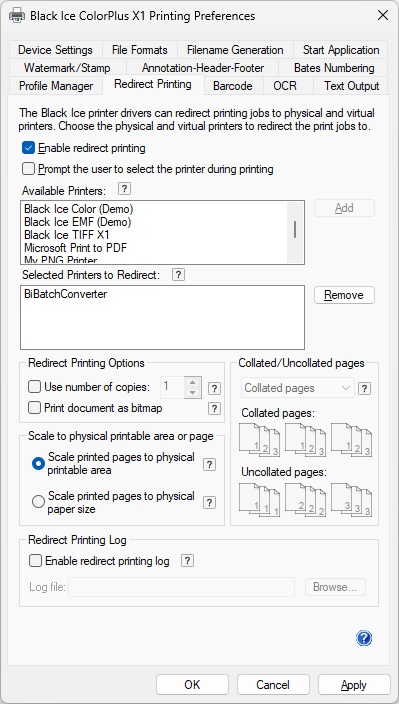This screenshot has width=399, height=704.
Task: Open help for Use number of copies
Action: pyautogui.click(x=215, y=388)
